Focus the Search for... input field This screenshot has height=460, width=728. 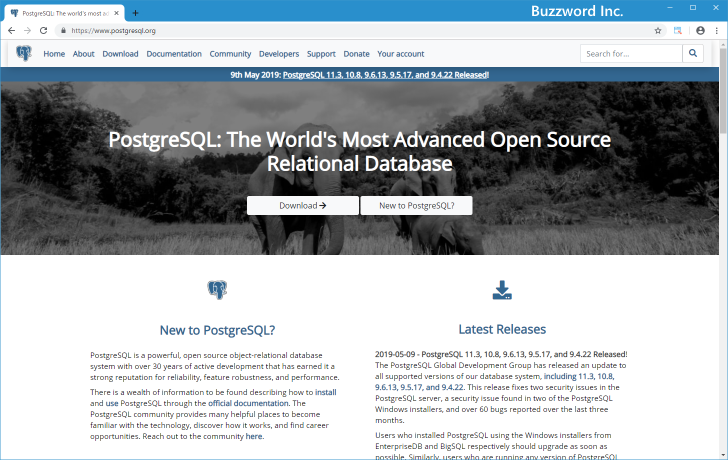pyautogui.click(x=630, y=54)
